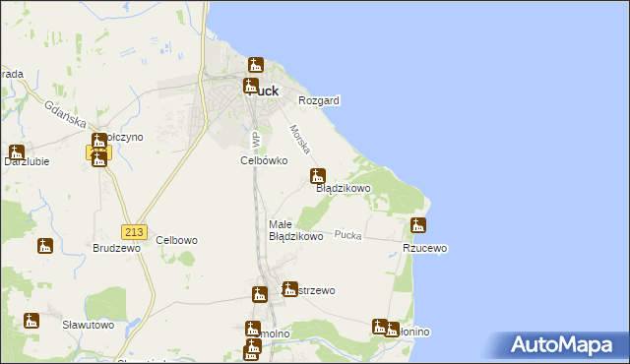The image size is (630, 364).
Task: Click the church icon above Darzlubie
Action: (x=17, y=152)
